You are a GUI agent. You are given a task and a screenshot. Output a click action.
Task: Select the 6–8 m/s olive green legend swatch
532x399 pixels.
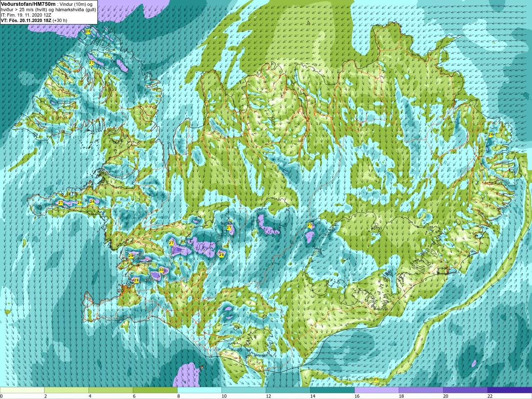(155, 390)
